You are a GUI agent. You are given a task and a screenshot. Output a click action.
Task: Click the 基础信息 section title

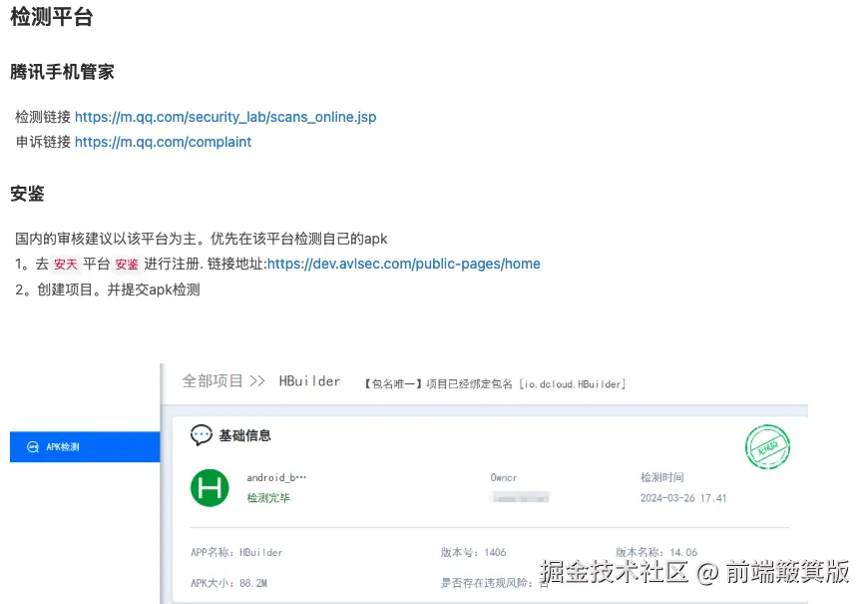[244, 435]
